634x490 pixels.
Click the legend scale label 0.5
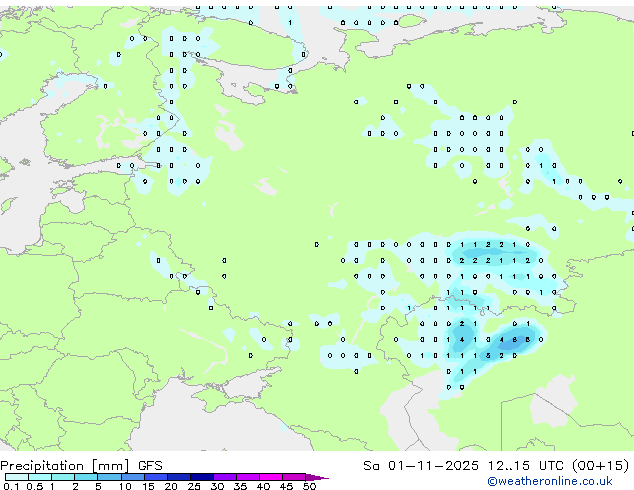point(35,486)
